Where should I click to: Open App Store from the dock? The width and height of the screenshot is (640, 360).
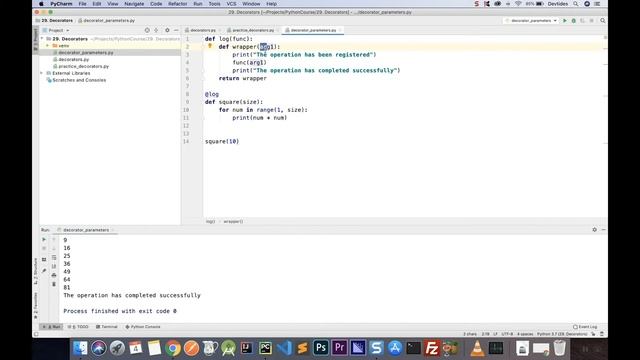point(395,348)
